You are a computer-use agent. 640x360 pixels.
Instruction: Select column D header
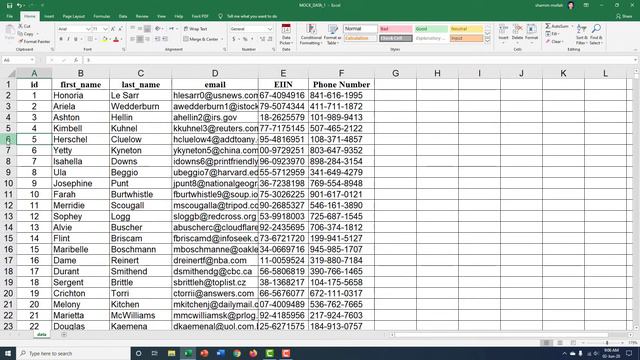pyautogui.click(x=215, y=73)
